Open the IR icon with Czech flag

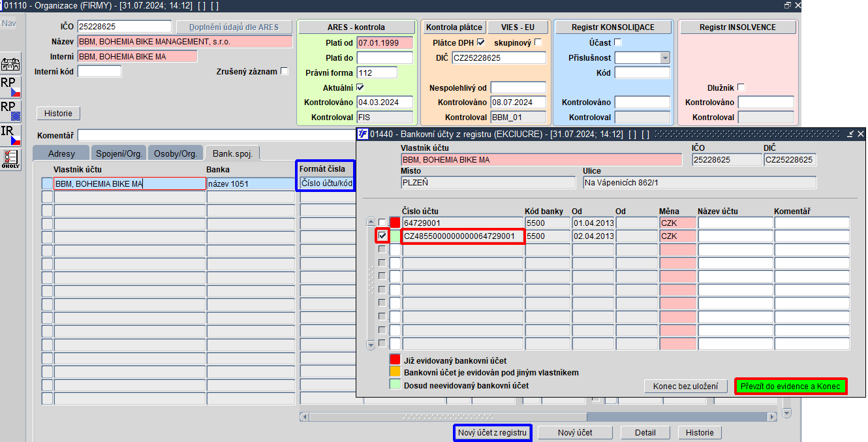[11, 135]
